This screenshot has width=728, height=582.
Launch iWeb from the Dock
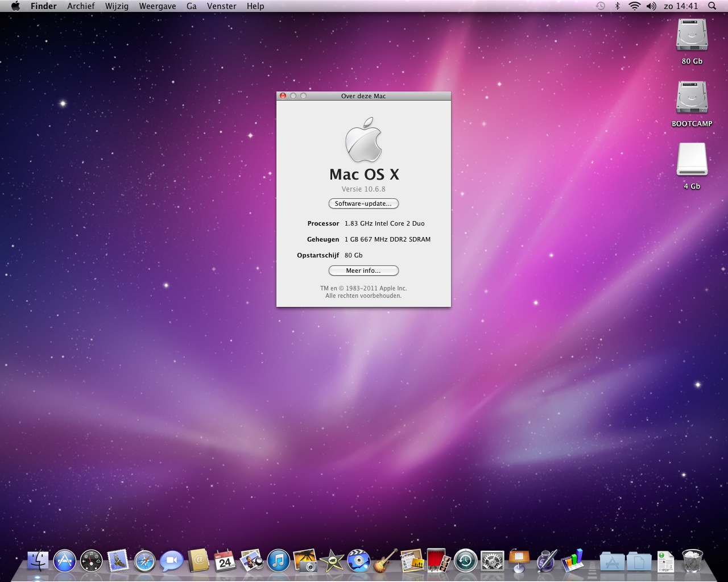point(412,561)
